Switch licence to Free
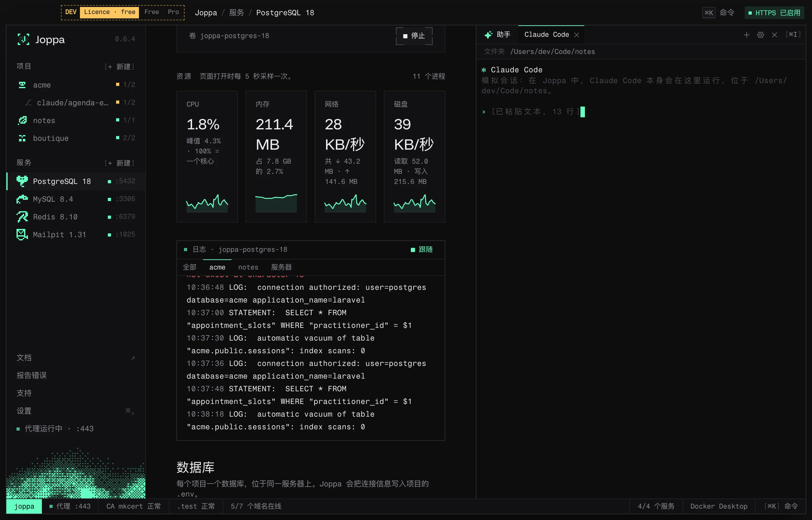Viewport: 812px width, 520px height. (x=152, y=12)
